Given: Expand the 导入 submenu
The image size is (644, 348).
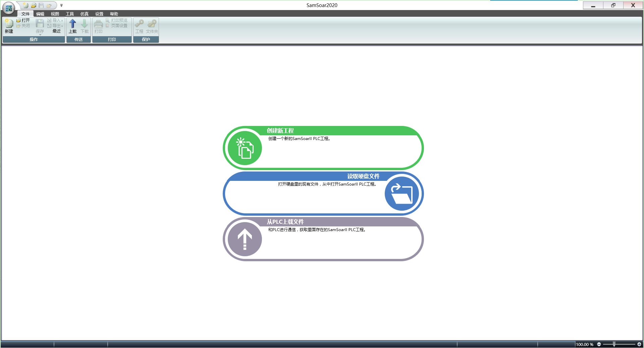Looking at the screenshot, I should click(x=55, y=20).
